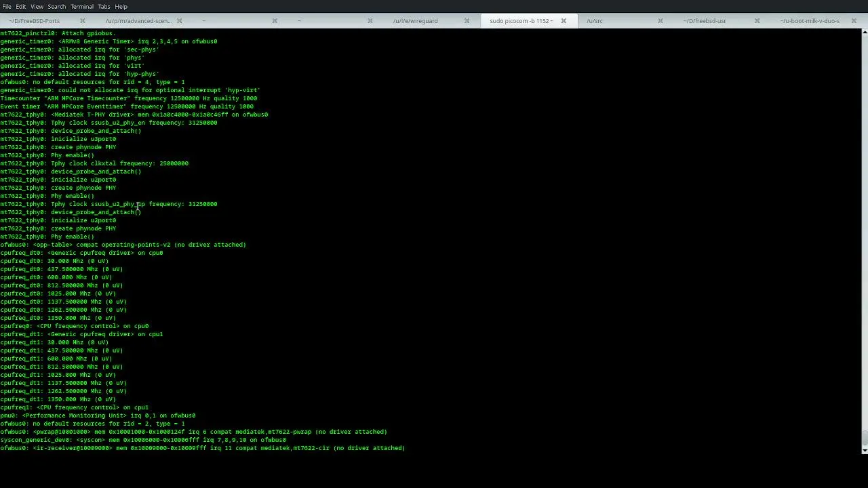Switch to the /u/l/e/wireguard tab
The height and width of the screenshot is (488, 868).
pyautogui.click(x=415, y=21)
